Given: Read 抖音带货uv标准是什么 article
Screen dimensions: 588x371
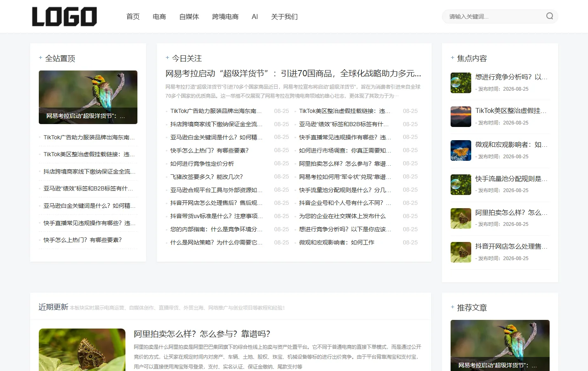Looking at the screenshot, I should pyautogui.click(x=216, y=216).
